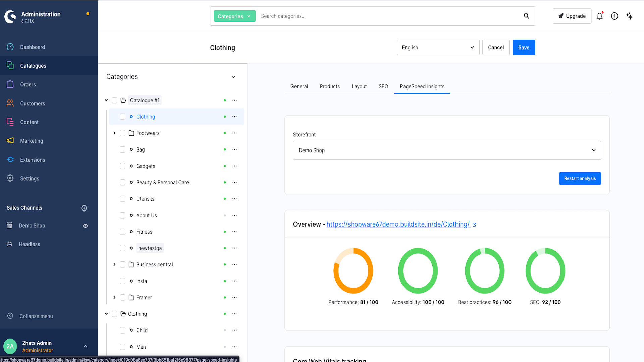Focus the Search categories input field
The height and width of the screenshot is (362, 644).
[389, 16]
